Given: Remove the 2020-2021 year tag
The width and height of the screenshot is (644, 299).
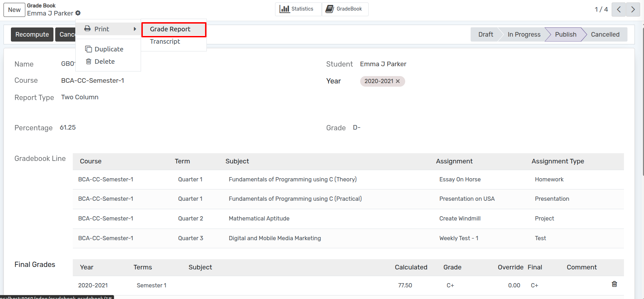Looking at the screenshot, I should 398,81.
